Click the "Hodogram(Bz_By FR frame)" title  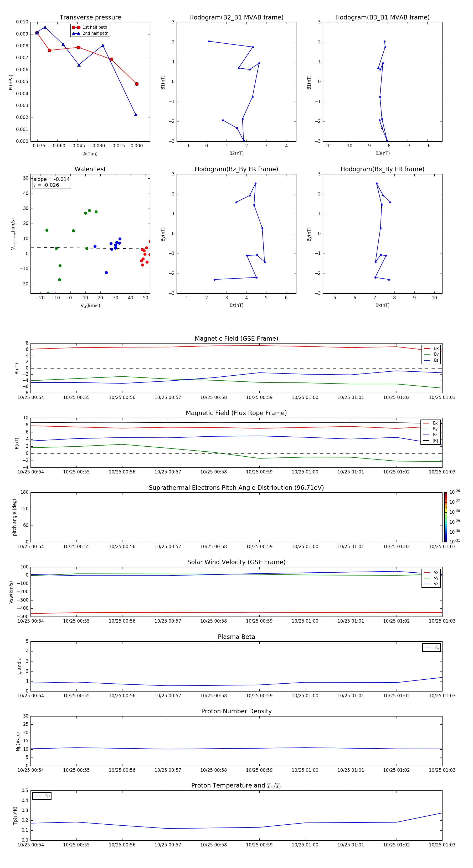[x=236, y=169]
